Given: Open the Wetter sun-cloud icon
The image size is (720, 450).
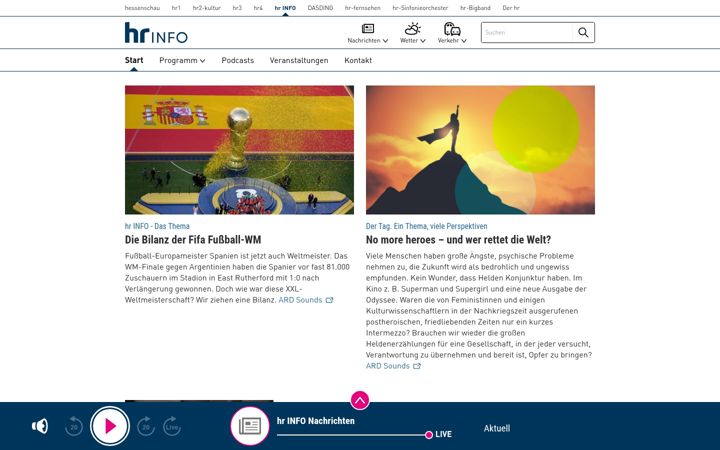Looking at the screenshot, I should [412, 29].
